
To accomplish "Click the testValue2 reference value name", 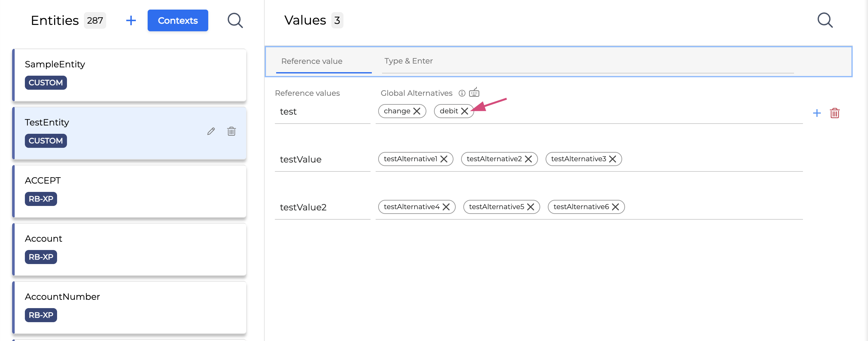I will (x=303, y=207).
